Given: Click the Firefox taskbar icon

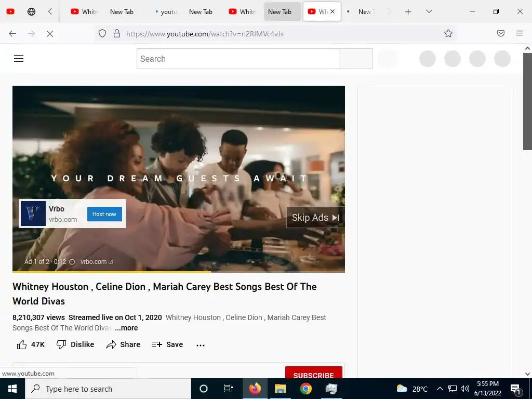Looking at the screenshot, I should [x=255, y=389].
